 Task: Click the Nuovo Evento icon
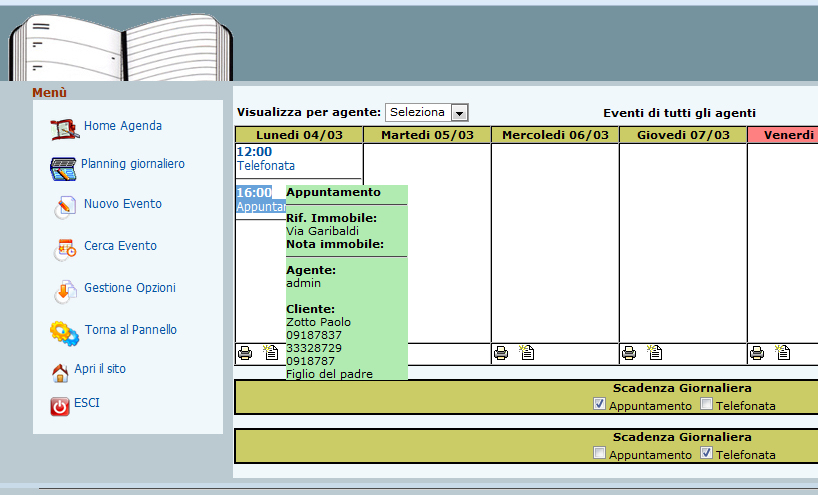pyautogui.click(x=65, y=206)
